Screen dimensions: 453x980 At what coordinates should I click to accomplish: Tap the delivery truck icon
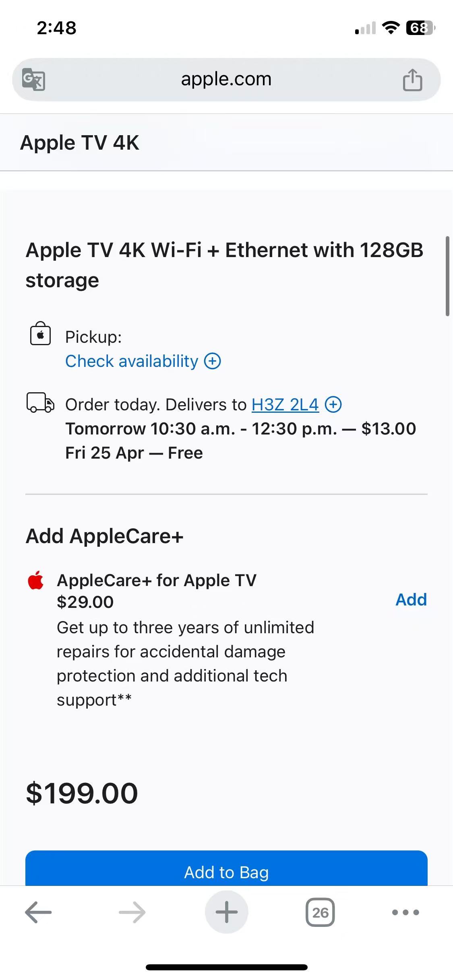pos(40,403)
